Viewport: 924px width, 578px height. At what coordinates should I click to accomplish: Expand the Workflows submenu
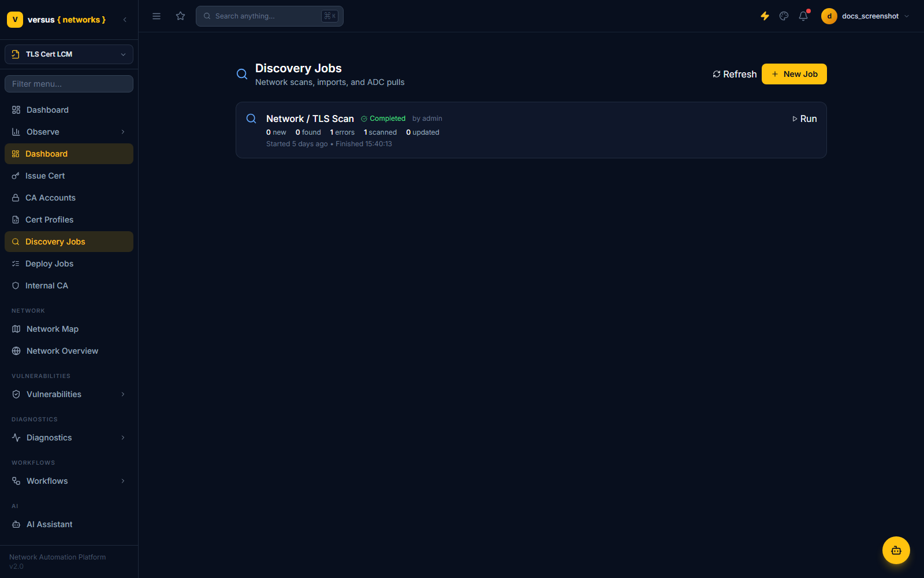[69, 481]
